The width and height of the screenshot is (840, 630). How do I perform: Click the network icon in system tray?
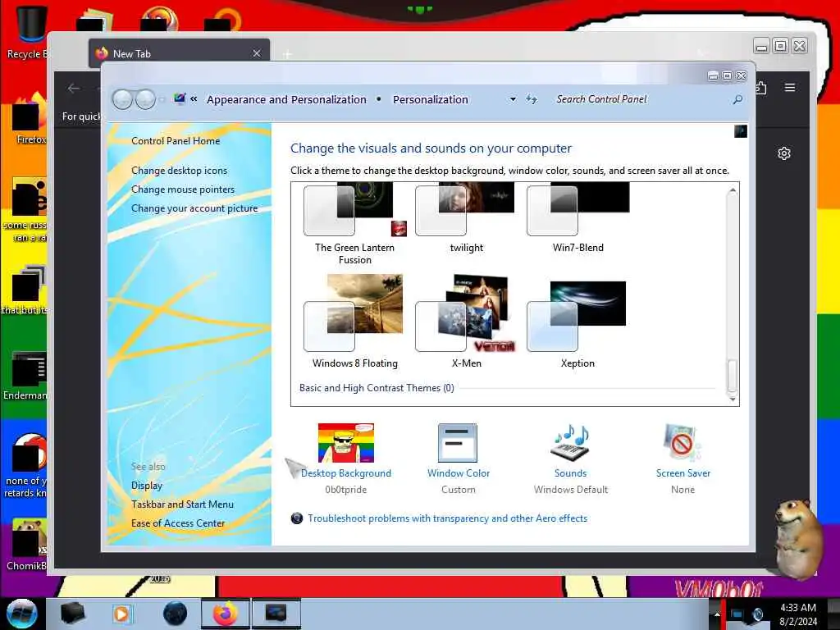(x=737, y=614)
